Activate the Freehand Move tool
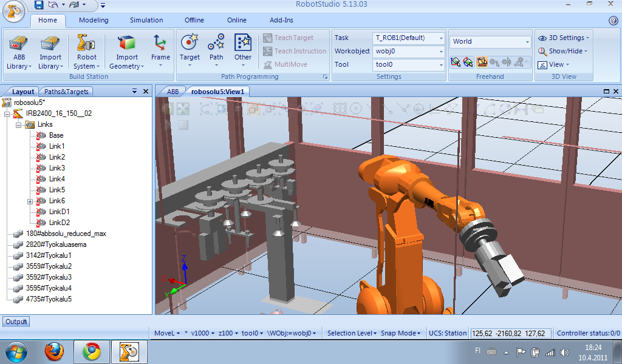The width and height of the screenshot is (622, 364). (x=456, y=62)
